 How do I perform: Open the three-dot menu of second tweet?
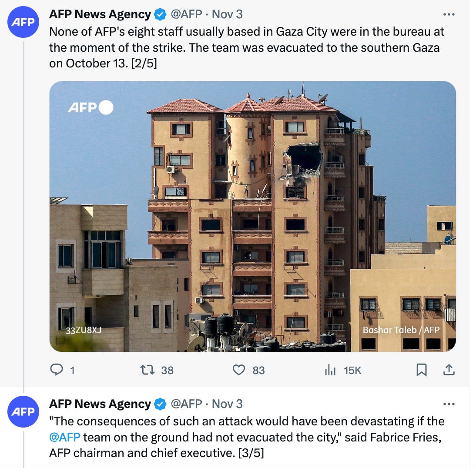[449, 404]
